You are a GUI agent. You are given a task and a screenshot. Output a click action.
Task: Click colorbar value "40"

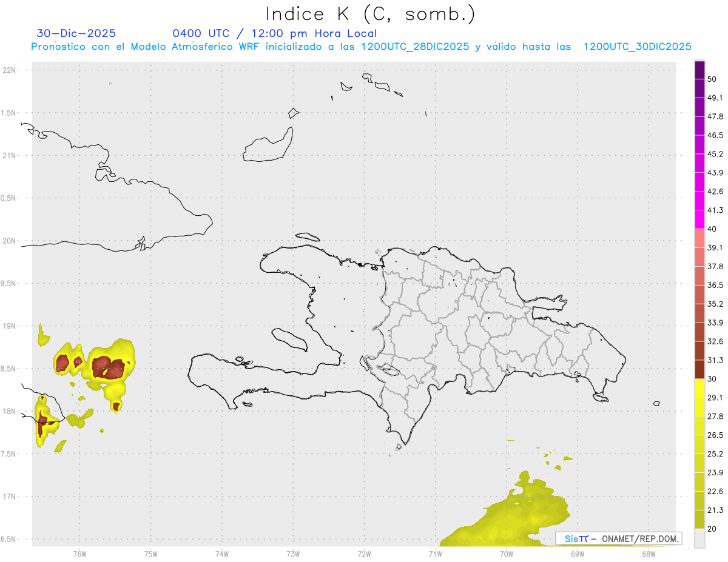(x=713, y=229)
